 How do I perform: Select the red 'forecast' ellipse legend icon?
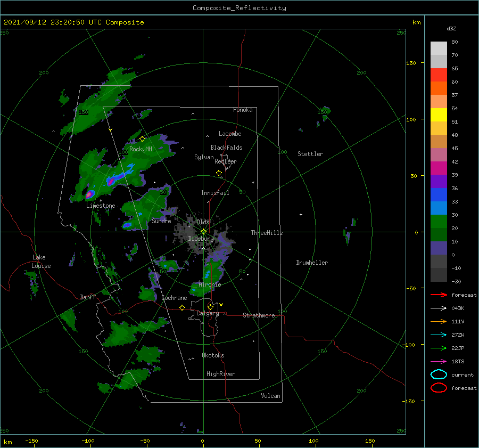439,388
